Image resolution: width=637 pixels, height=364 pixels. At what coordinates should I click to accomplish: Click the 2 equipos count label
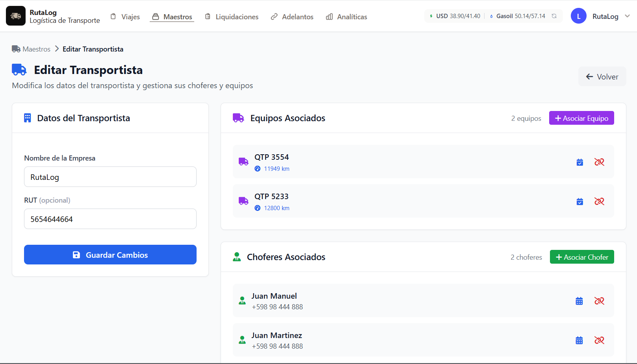526,118
